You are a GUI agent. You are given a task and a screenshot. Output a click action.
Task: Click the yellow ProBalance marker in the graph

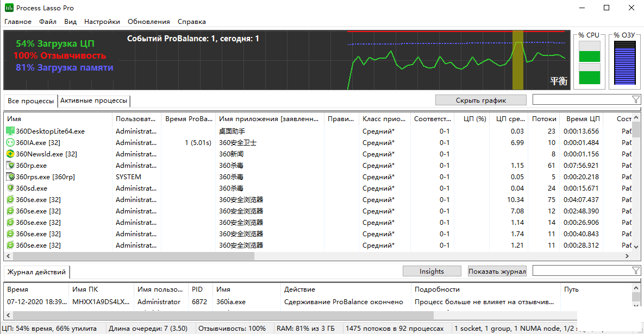(517, 60)
